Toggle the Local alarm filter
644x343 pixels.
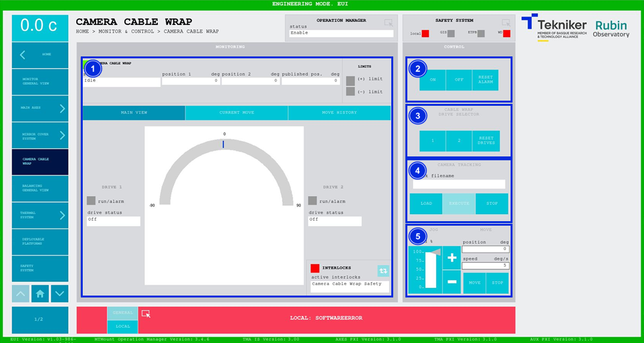[x=123, y=326]
